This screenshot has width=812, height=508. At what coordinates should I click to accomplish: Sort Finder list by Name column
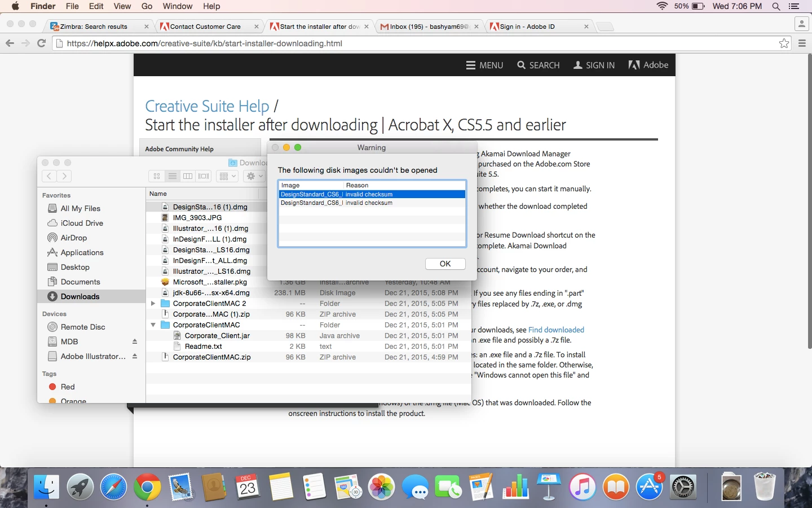[203, 194]
